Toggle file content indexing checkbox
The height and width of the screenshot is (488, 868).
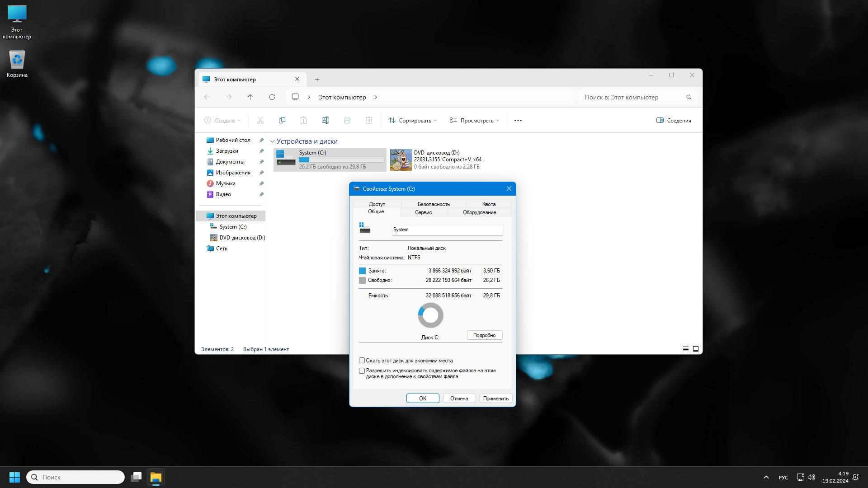362,371
